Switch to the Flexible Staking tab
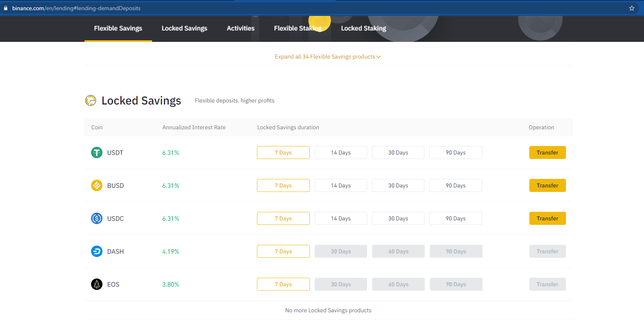Image resolution: width=644 pixels, height=320 pixels. (x=298, y=28)
